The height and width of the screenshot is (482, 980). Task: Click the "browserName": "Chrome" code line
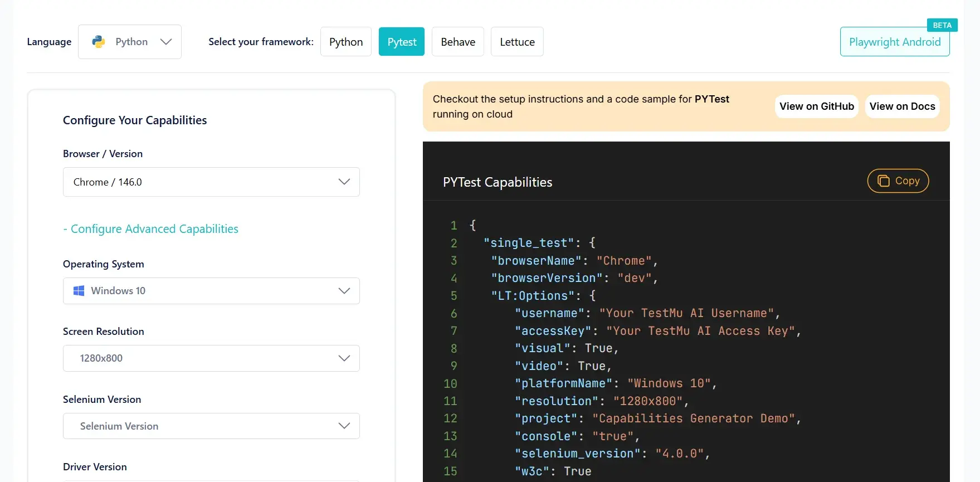click(574, 261)
